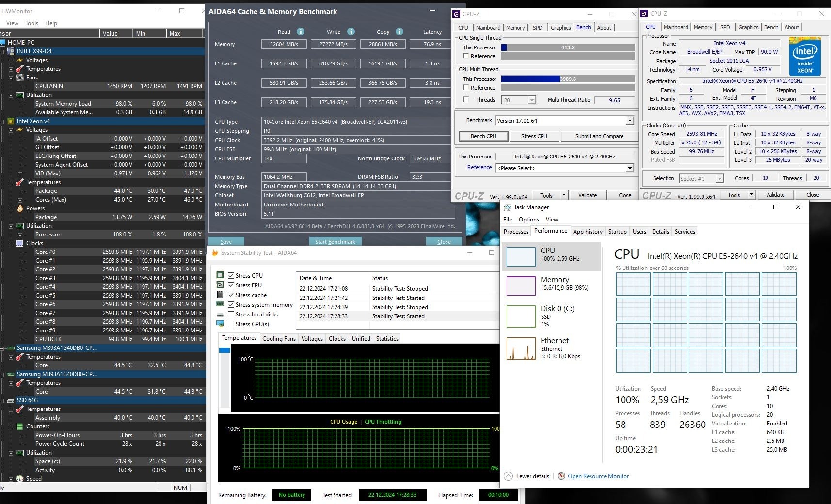Click the flame icon in System Stability Test title bar

(x=215, y=252)
